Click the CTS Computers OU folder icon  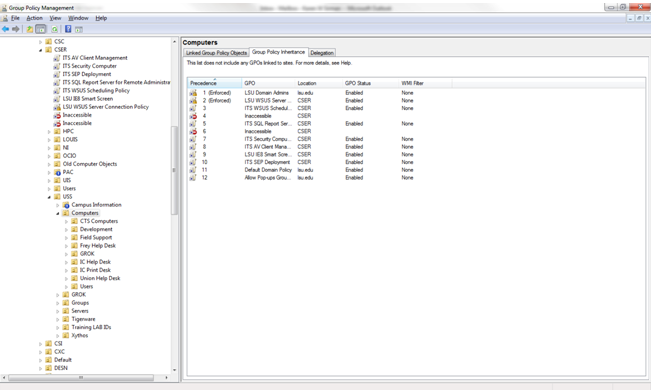click(74, 221)
